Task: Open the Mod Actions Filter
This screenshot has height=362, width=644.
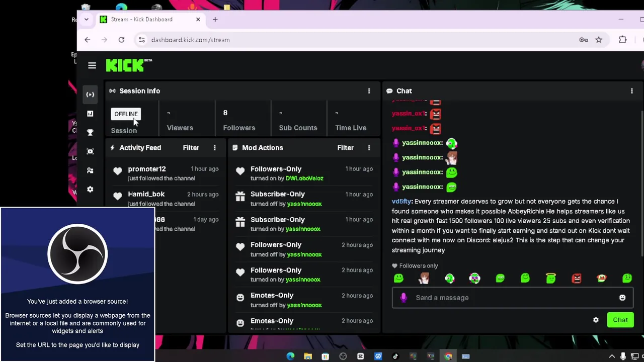Action: pos(345,148)
